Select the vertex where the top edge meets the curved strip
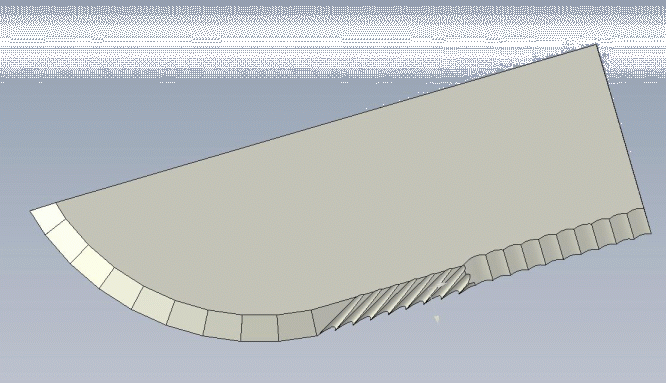Image resolution: width=666 pixels, height=383 pixels. (x=56, y=203)
